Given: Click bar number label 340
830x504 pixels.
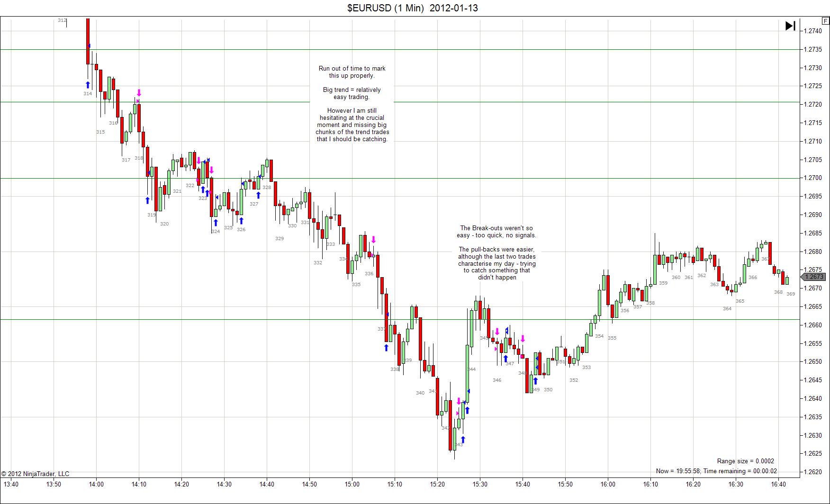Looking at the screenshot, I should (x=420, y=393).
